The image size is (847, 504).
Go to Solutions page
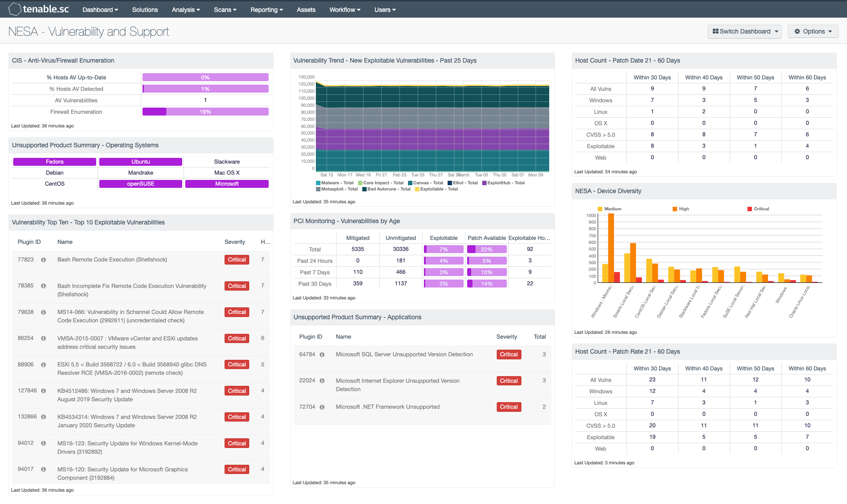[x=145, y=10]
